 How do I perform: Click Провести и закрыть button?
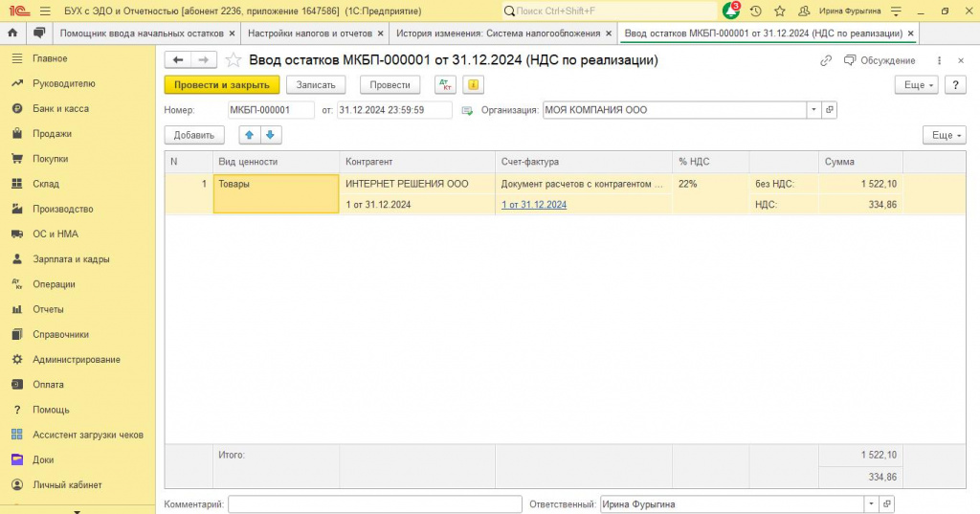click(222, 85)
